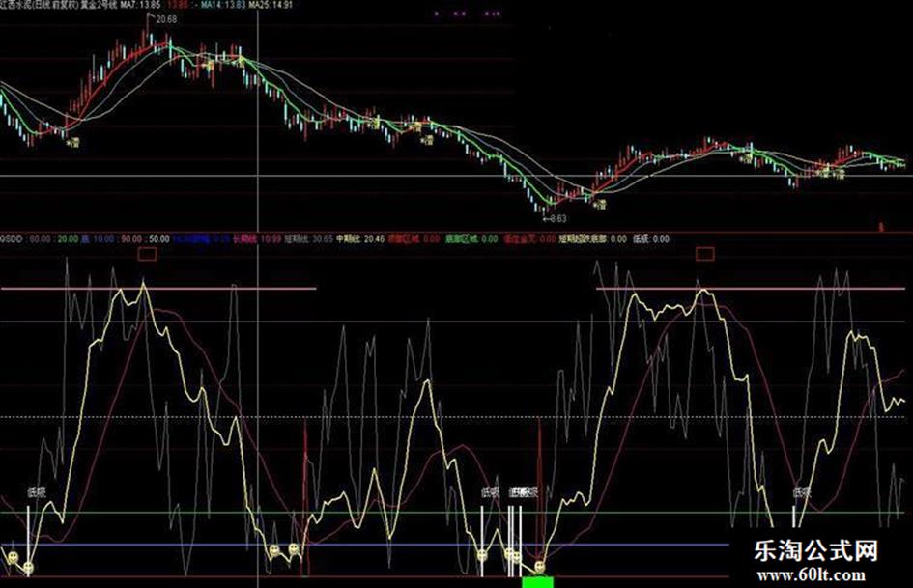This screenshot has height=588, width=913.
Task: Click the rightmost 低吸 label
Action: click(802, 492)
